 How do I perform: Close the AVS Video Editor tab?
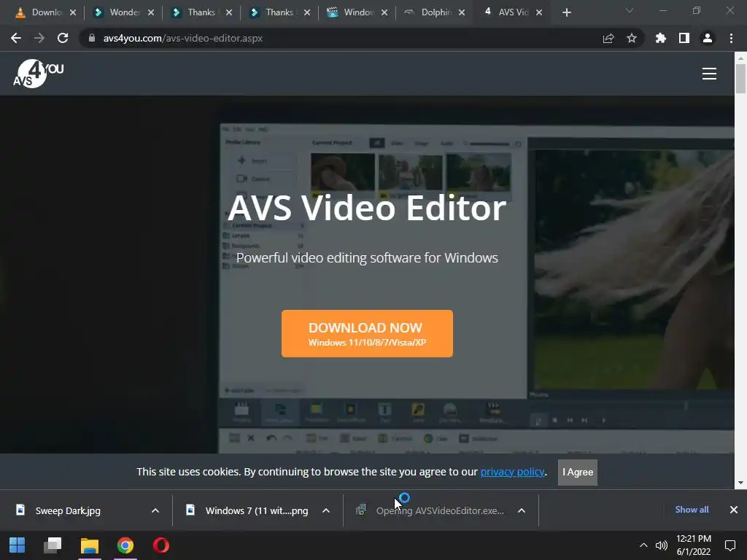point(539,12)
